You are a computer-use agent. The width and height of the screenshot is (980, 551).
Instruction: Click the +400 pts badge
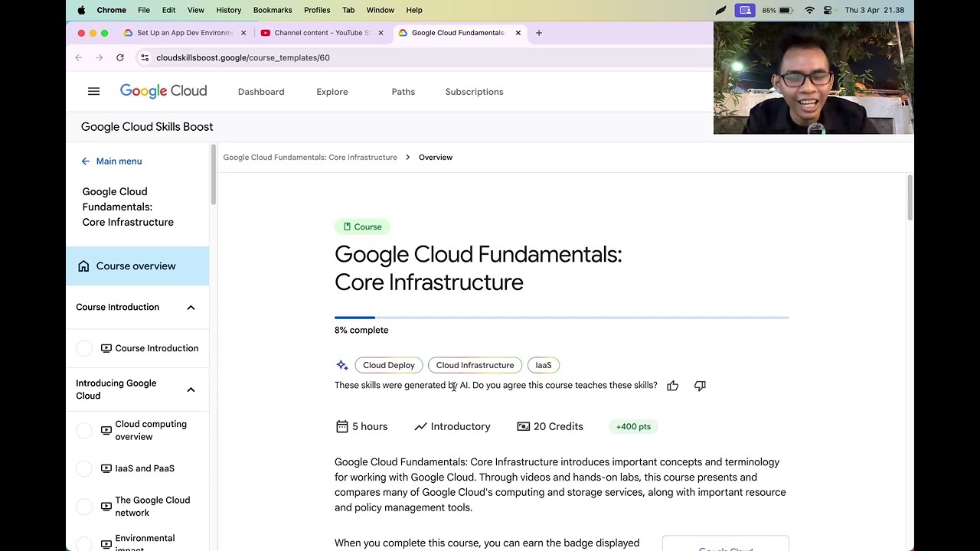tap(633, 426)
